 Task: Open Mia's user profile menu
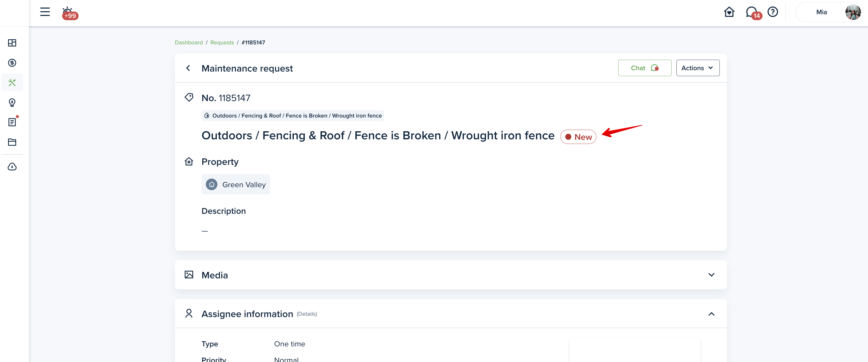tap(829, 12)
